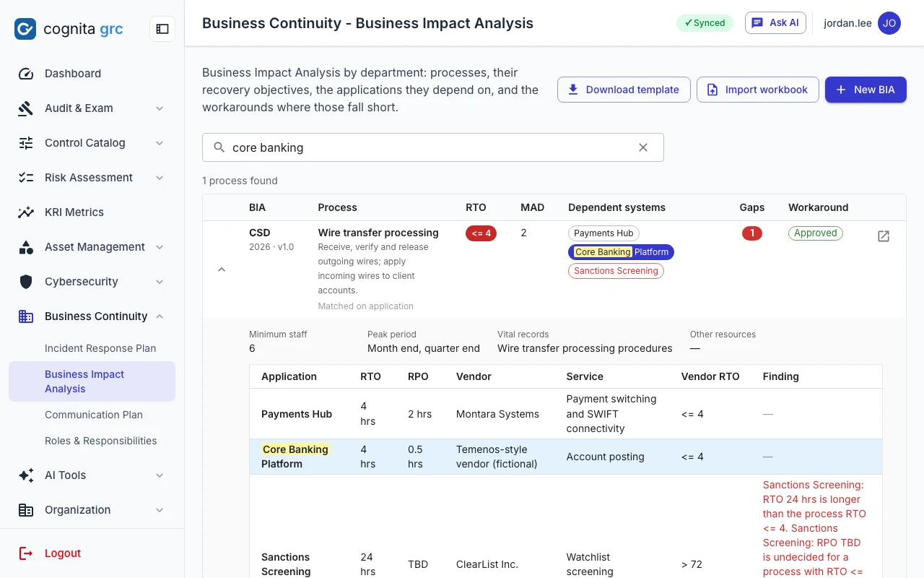Click the Montara Systems vendor cell

point(497,414)
